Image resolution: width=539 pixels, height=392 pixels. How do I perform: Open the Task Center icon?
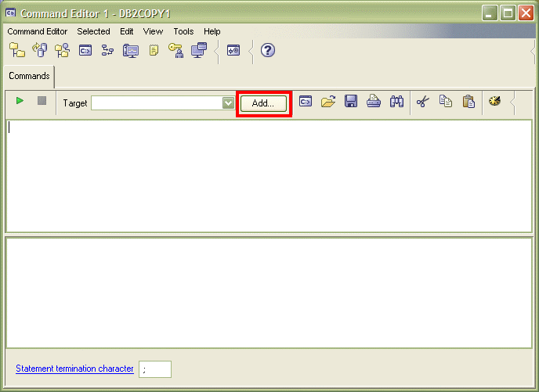pyautogui.click(x=107, y=50)
